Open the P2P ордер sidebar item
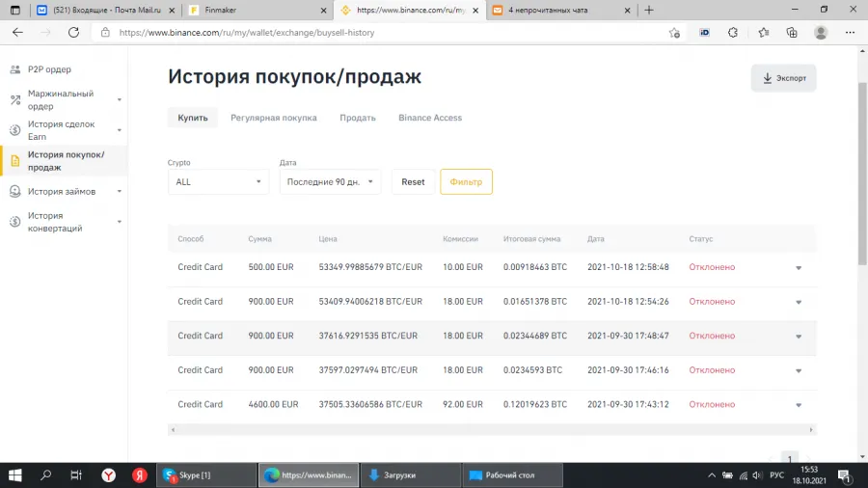The height and width of the screenshot is (488, 868). click(49, 69)
